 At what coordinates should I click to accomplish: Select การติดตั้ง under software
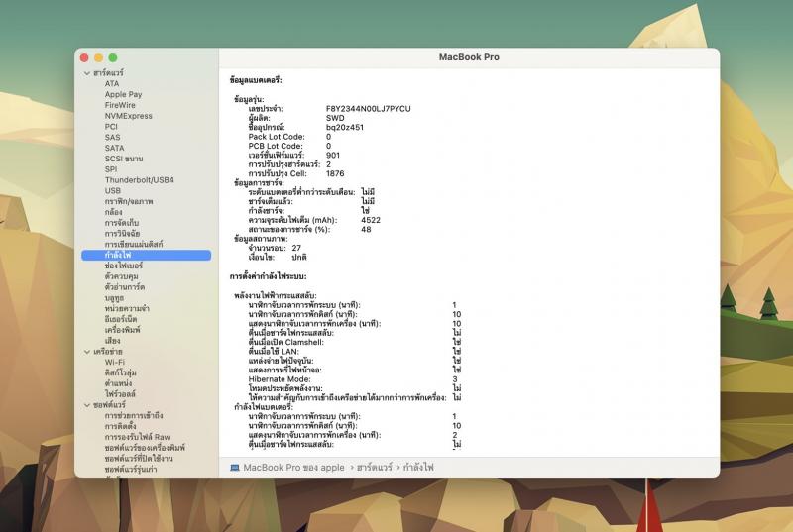(120, 426)
